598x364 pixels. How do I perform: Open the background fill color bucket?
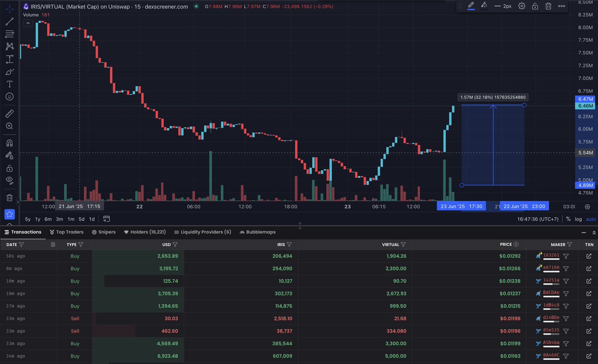484,6
